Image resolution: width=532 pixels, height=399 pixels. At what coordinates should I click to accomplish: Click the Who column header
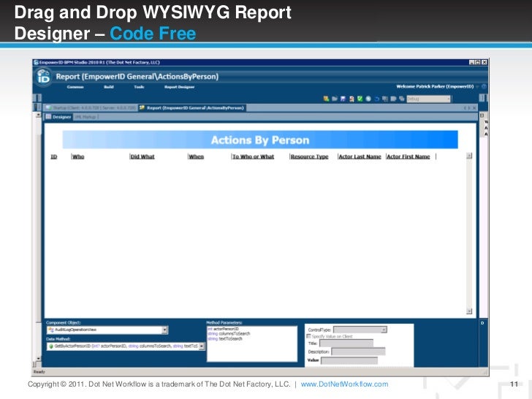click(78, 156)
